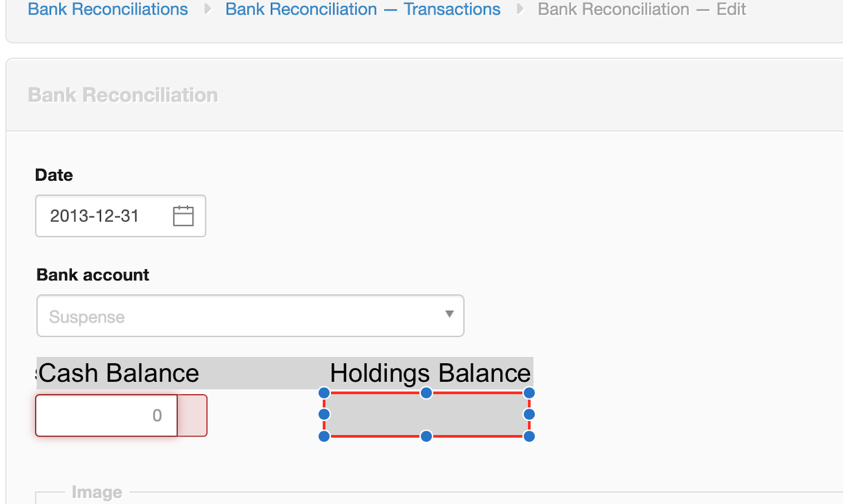This screenshot has height=504, width=843.
Task: Open the Suspense bank account dropdown
Action: point(242,317)
